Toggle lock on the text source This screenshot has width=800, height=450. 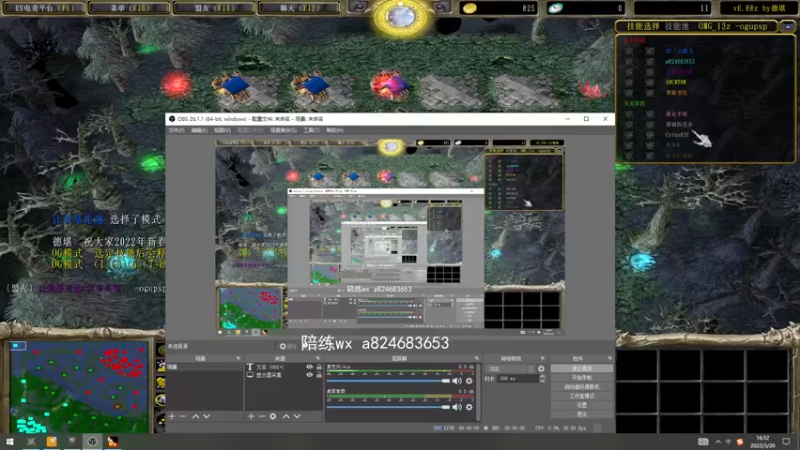click(319, 367)
